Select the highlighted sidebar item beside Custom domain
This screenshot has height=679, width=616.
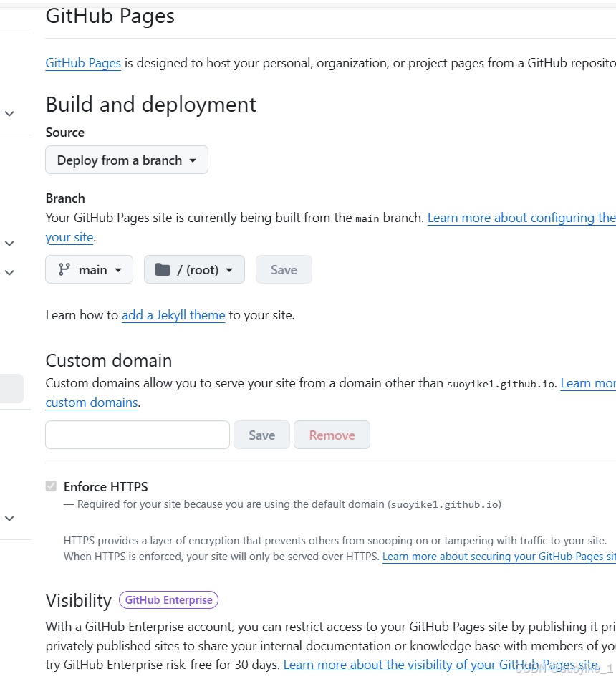(11, 388)
